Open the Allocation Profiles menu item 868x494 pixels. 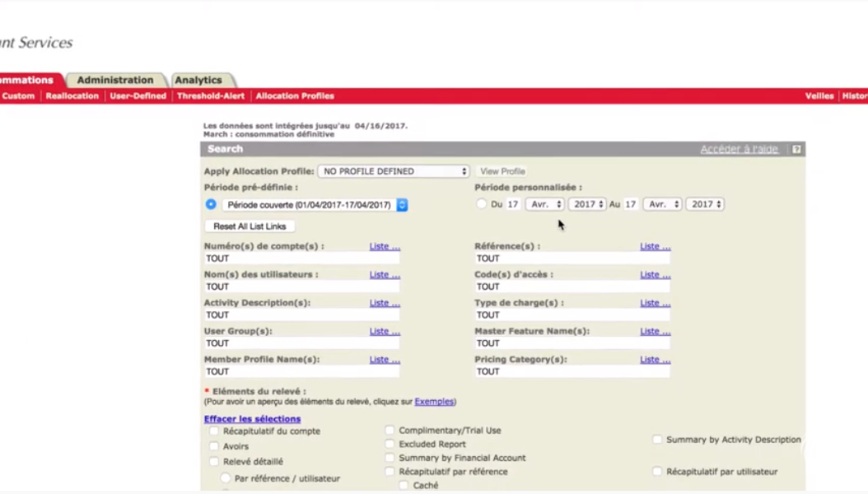coord(294,96)
